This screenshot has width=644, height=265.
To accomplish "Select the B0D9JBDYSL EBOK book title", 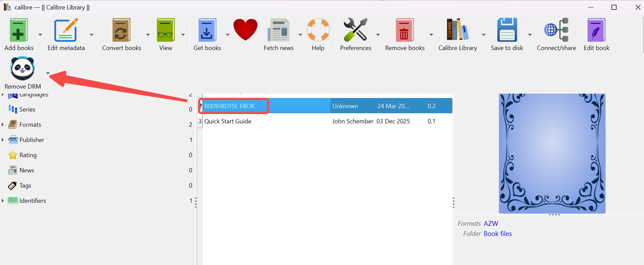I will coord(230,106).
